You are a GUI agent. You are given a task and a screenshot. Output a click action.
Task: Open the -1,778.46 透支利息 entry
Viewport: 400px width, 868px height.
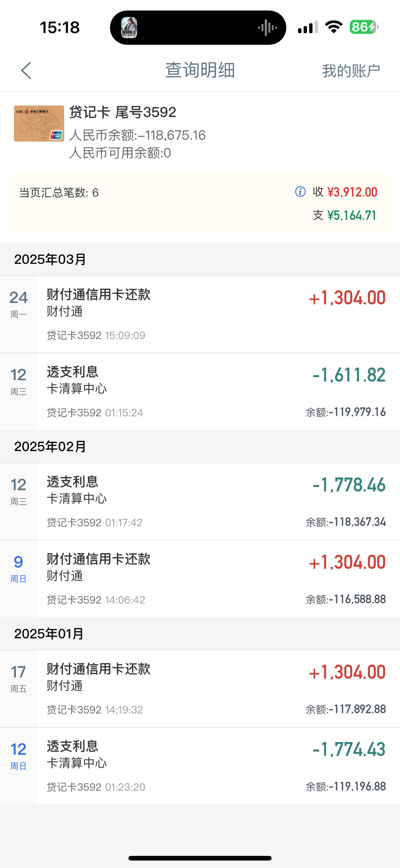pos(200,502)
